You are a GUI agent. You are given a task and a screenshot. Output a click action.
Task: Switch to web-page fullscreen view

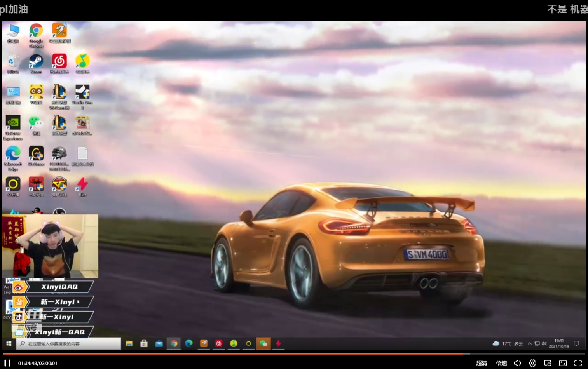click(563, 363)
